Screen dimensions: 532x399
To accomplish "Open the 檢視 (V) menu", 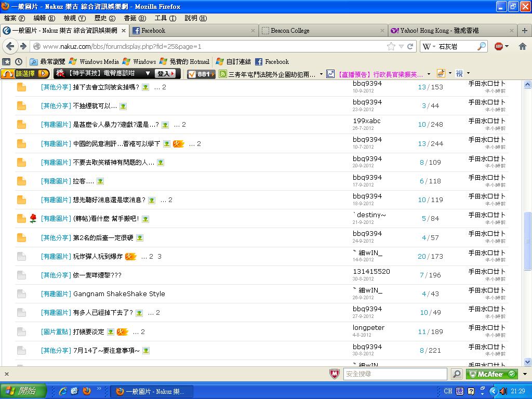I will click(75, 18).
